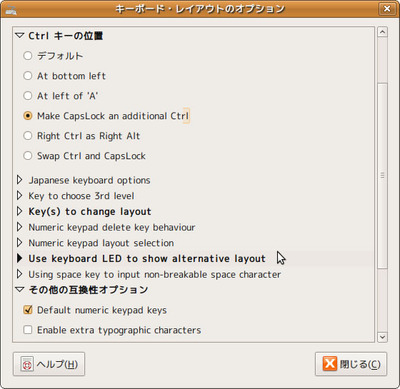
Task: Click the scrollbar down arrow
Action: pos(382,337)
